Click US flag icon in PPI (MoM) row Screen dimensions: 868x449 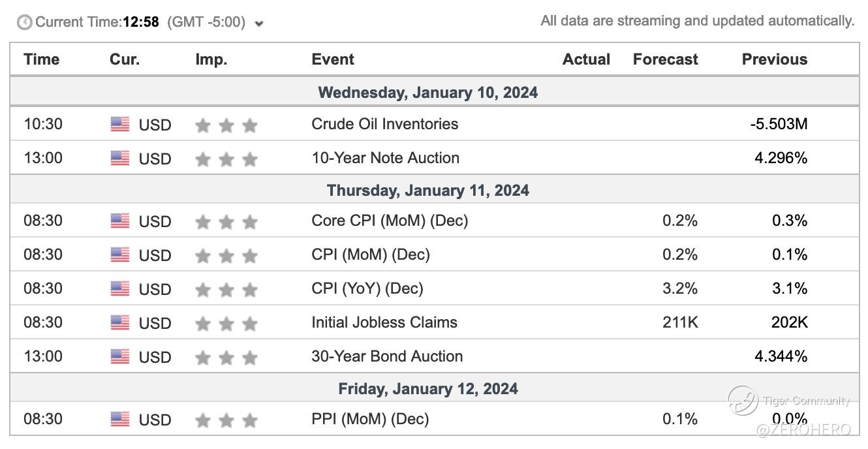pos(120,419)
